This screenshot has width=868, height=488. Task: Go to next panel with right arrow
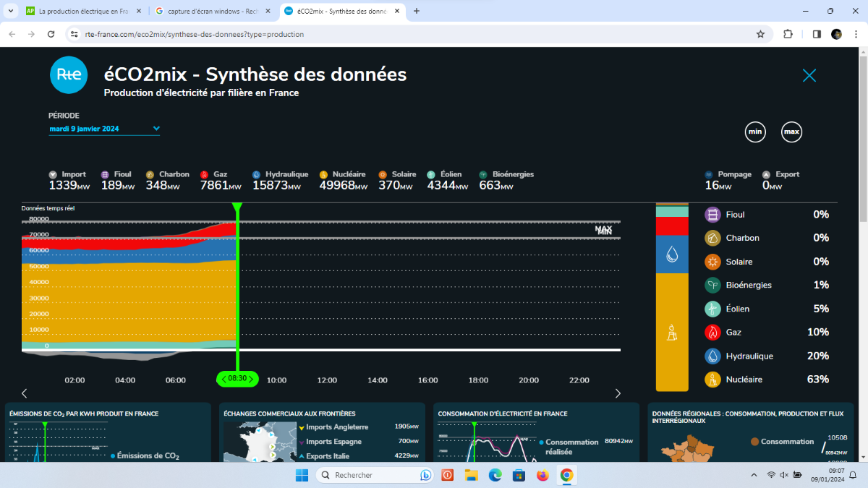coord(618,393)
